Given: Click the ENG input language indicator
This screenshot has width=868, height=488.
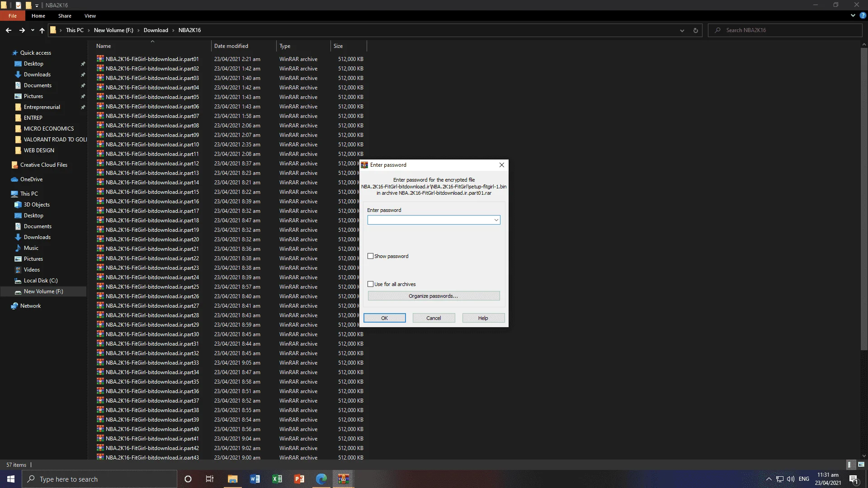Looking at the screenshot, I should click(x=804, y=479).
